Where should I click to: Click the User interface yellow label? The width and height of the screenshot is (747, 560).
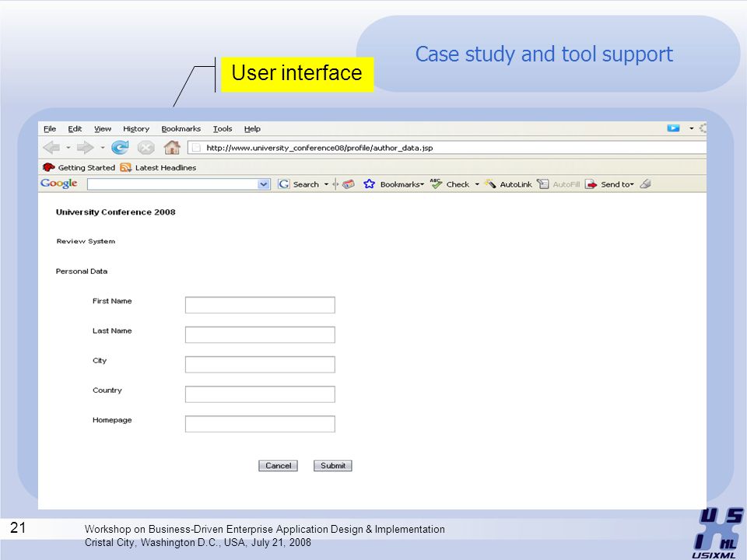[x=296, y=74]
